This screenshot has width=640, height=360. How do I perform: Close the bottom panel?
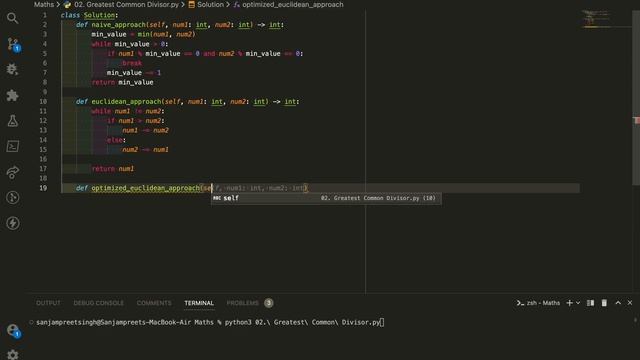point(630,303)
